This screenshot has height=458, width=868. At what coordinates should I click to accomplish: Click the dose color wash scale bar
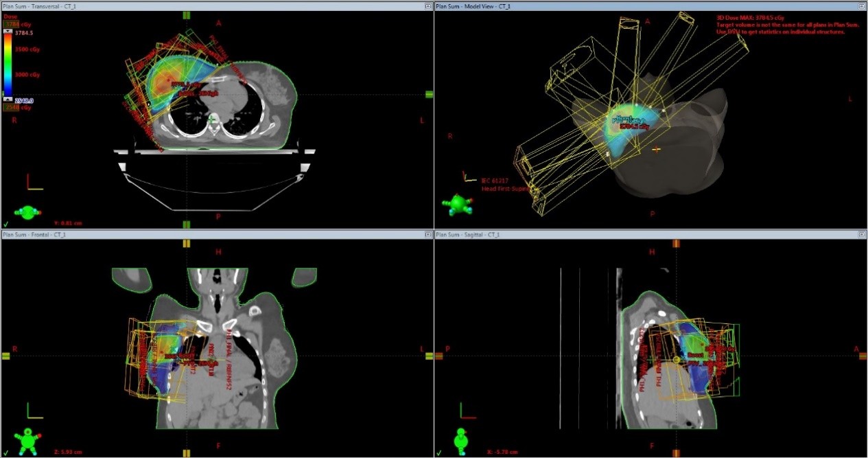8,65
